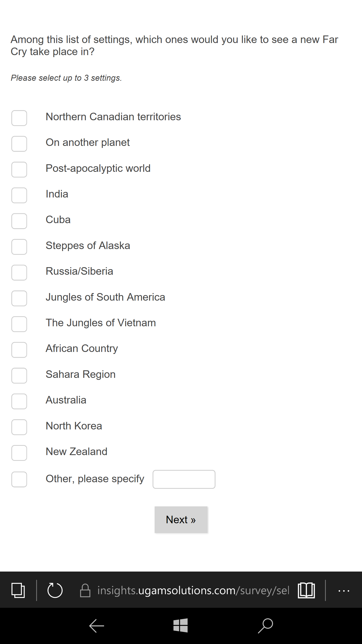Open reading view book icon
Viewport: 362px width, 644px height.
pos(306,590)
